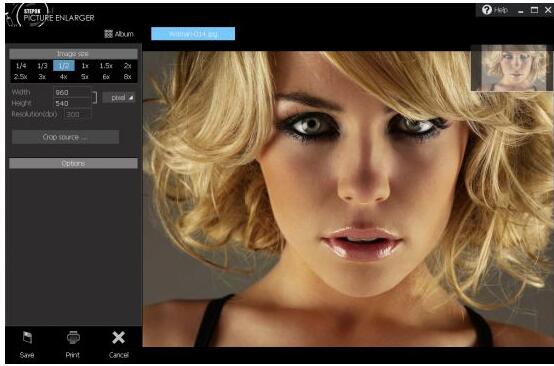Switch to the highlighted jpg file tab
Screen dimensions: 554x366
(x=193, y=34)
